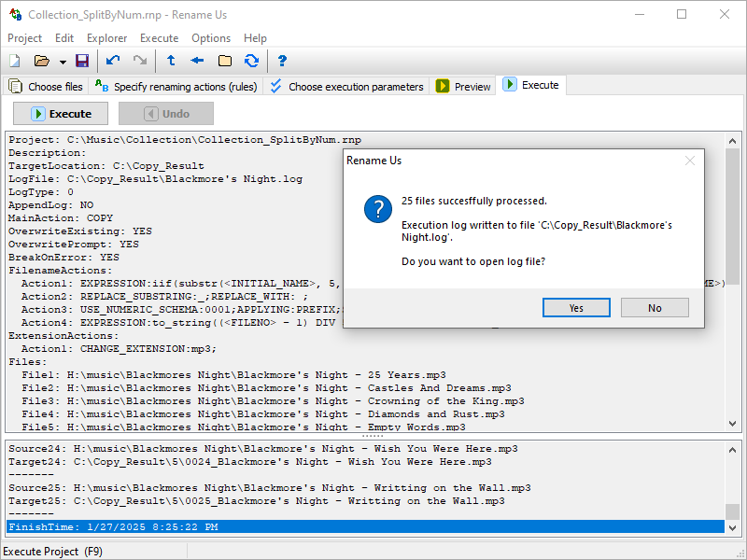Select the Execute tab

click(530, 85)
